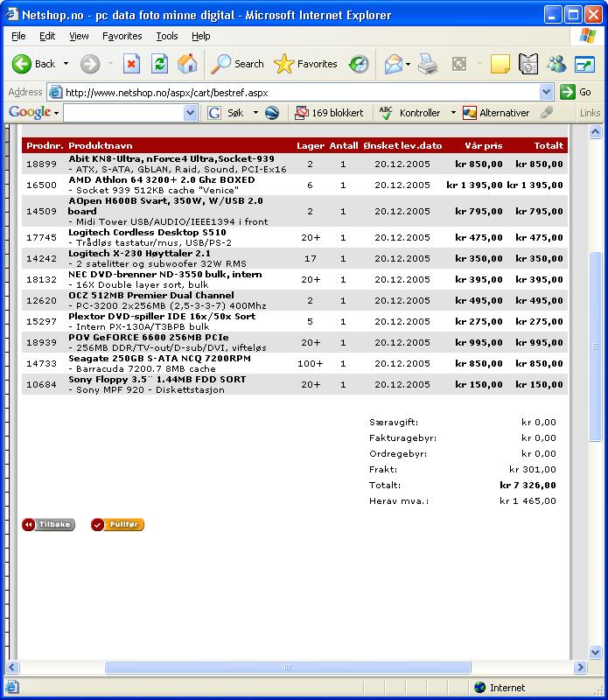Open the Kontroller dropdown arrow
This screenshot has height=700, width=608.
point(453,113)
